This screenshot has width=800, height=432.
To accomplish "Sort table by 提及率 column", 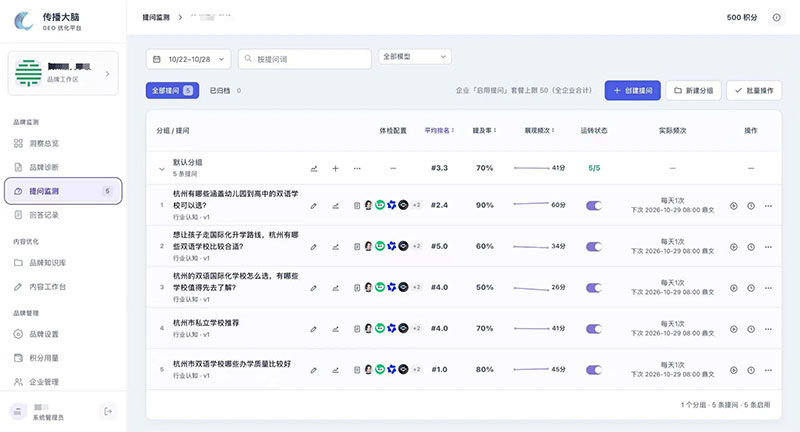I will pyautogui.click(x=484, y=131).
